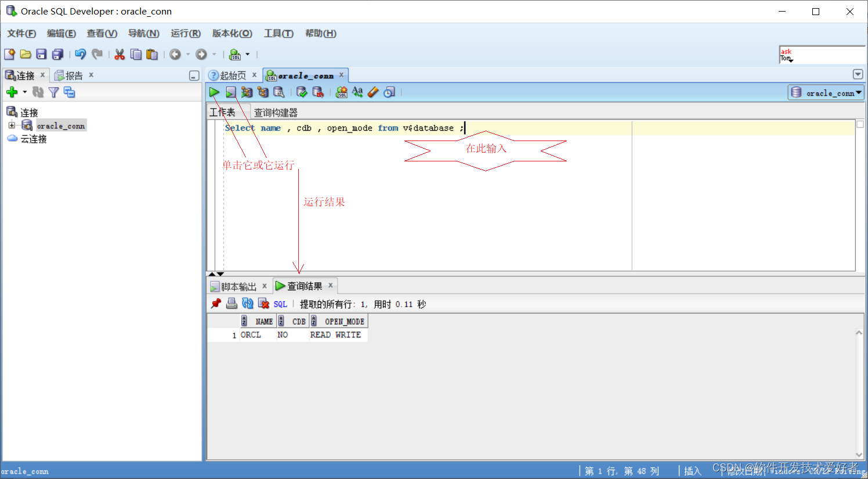Open Forward button history dropdown arrow
This screenshot has height=479, width=868.
click(x=214, y=54)
